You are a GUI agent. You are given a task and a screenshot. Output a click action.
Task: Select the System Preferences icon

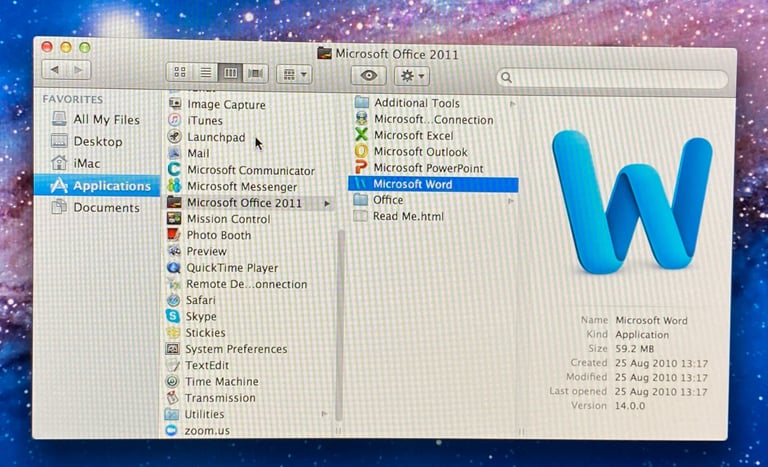[x=172, y=348]
